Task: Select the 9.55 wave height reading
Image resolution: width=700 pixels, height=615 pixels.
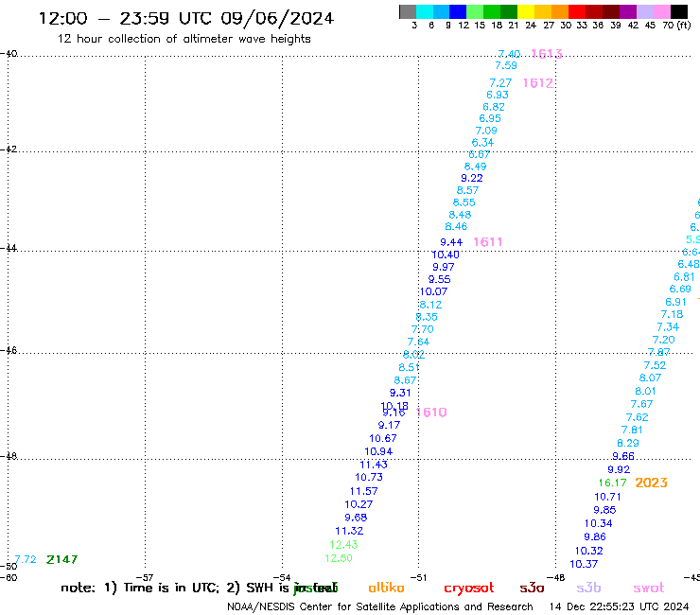Action: (x=439, y=279)
